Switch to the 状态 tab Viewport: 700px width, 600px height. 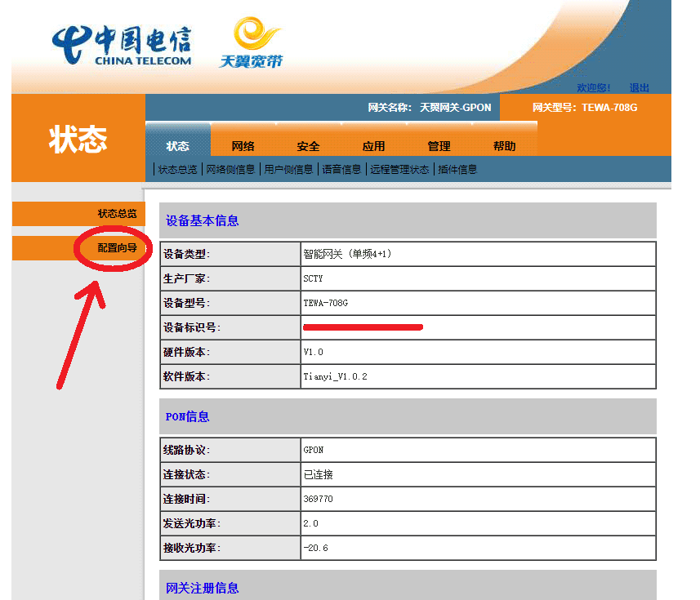[177, 146]
